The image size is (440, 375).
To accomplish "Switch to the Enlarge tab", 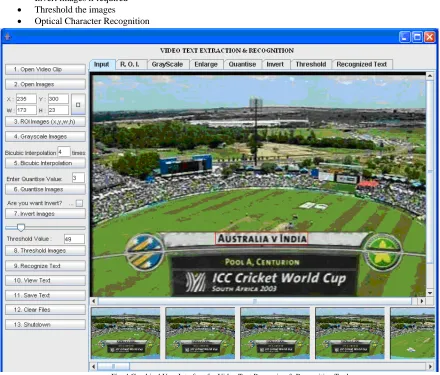I will (x=206, y=64).
